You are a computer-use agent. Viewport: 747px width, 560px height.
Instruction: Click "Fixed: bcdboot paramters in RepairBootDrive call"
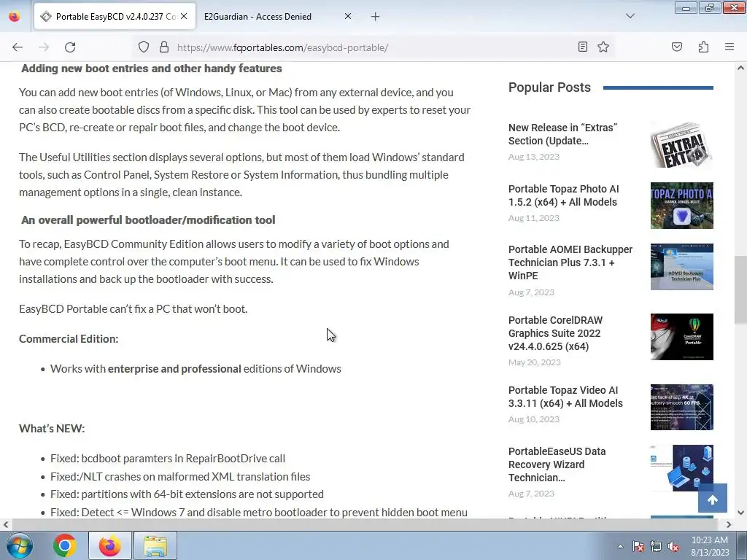pos(168,458)
